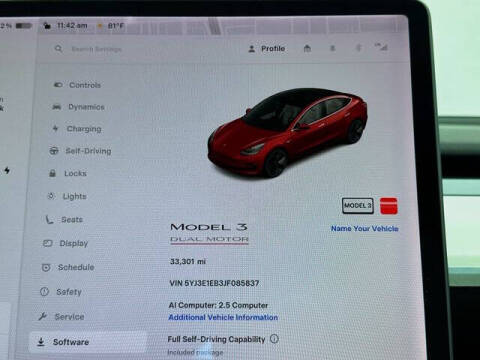Open Additional Vehicle Information link
The height and width of the screenshot is (360, 480).
(x=223, y=317)
